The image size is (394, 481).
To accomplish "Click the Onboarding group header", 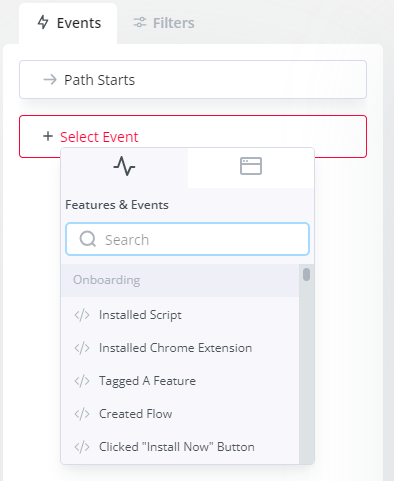I will tap(180, 280).
